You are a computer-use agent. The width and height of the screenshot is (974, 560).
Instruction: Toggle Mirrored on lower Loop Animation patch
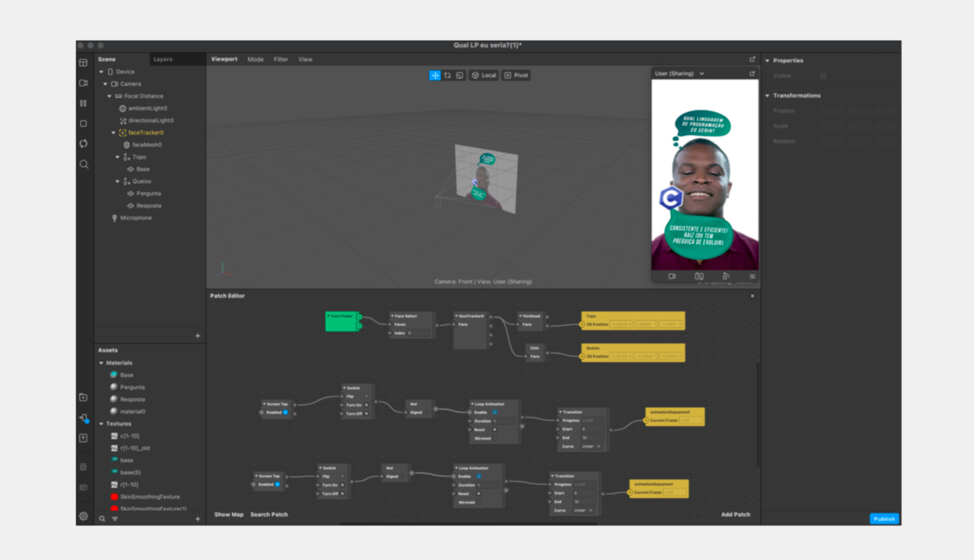coord(478,502)
